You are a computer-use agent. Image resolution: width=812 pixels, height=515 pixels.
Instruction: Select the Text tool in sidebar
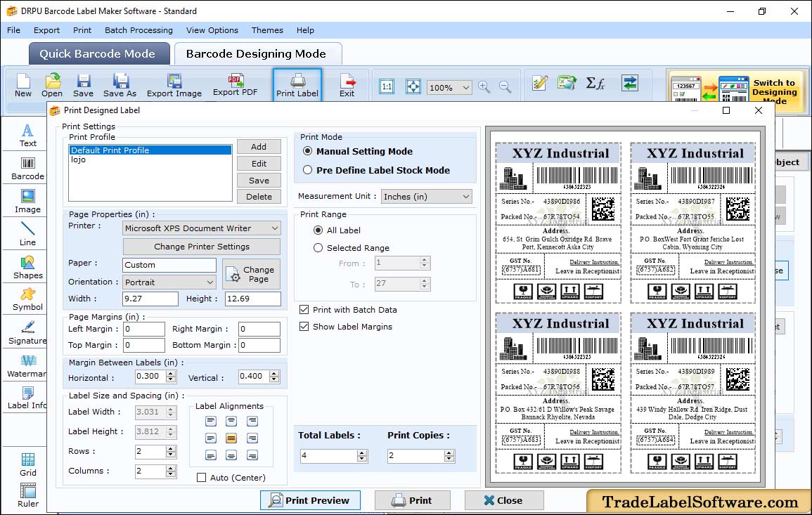(27, 136)
